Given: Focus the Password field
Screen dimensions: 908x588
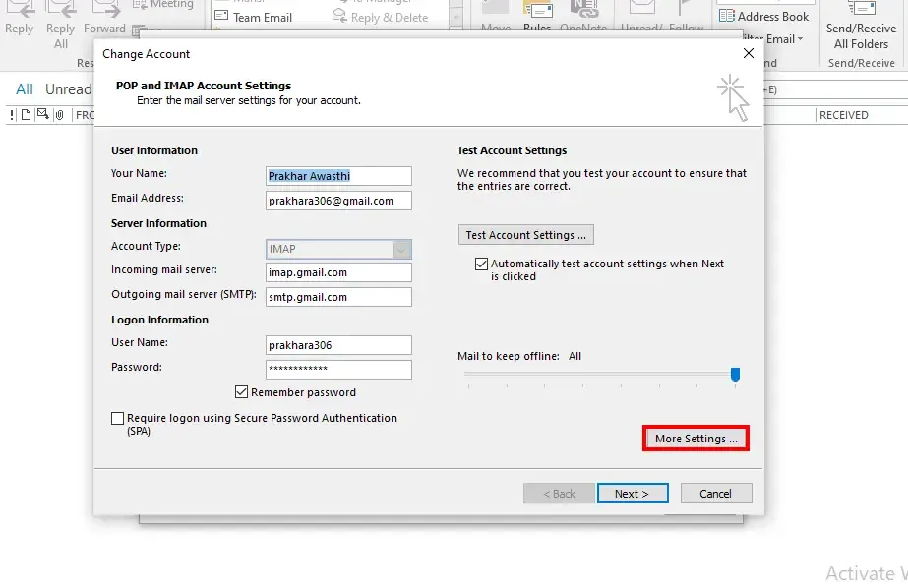Looking at the screenshot, I should pyautogui.click(x=338, y=370).
